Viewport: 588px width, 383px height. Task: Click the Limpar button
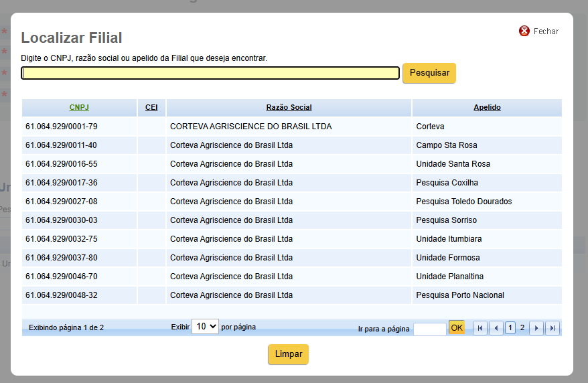tap(289, 354)
